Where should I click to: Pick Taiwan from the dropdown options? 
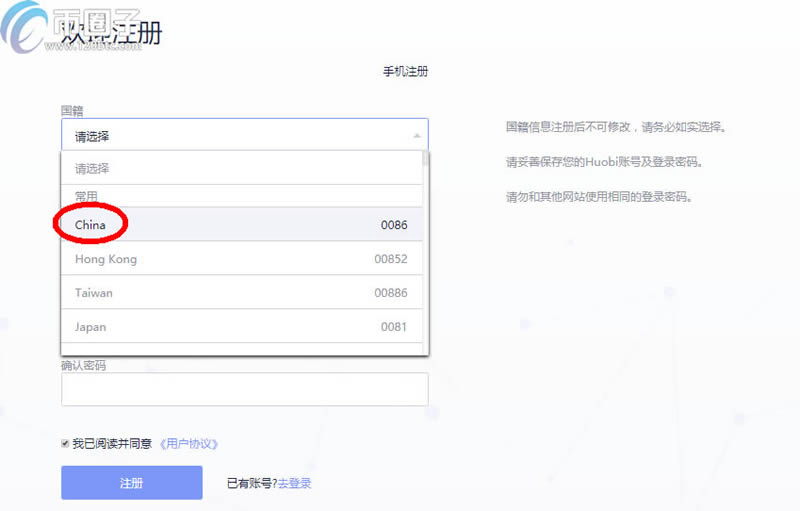pyautogui.click(x=94, y=293)
